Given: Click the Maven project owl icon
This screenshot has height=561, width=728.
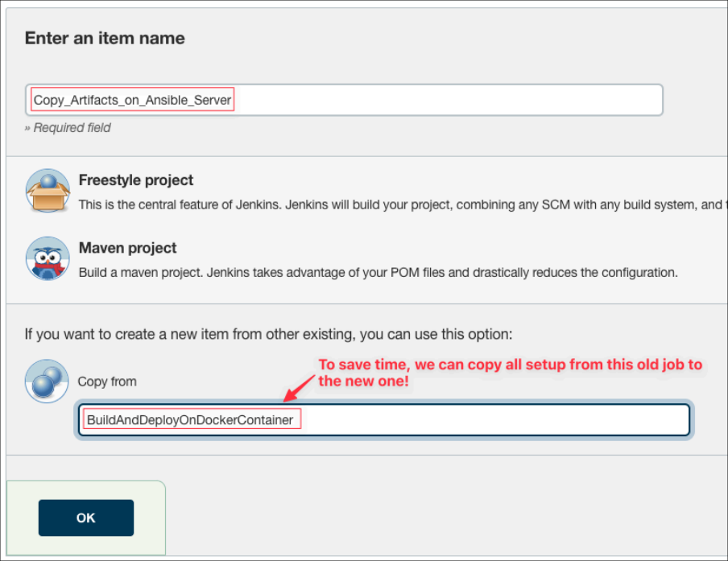Looking at the screenshot, I should click(48, 258).
